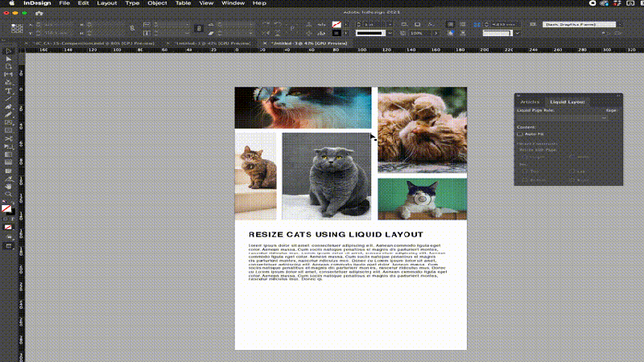The width and height of the screenshot is (644, 362).
Task: Click the stroke color swatch in the control bar
Action: click(x=336, y=33)
